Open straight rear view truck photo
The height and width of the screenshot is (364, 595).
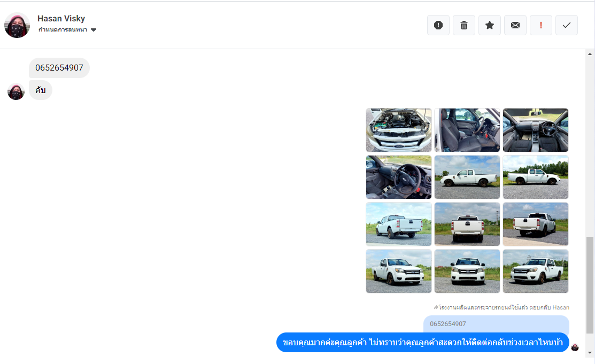467,224
